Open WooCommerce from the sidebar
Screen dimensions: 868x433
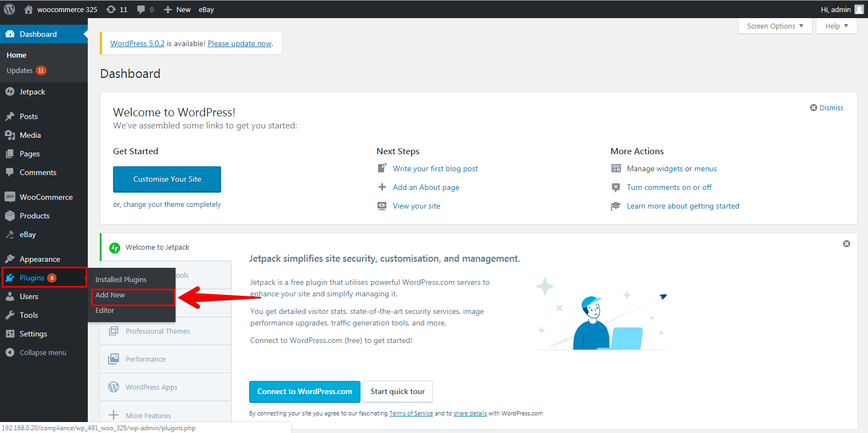point(46,197)
